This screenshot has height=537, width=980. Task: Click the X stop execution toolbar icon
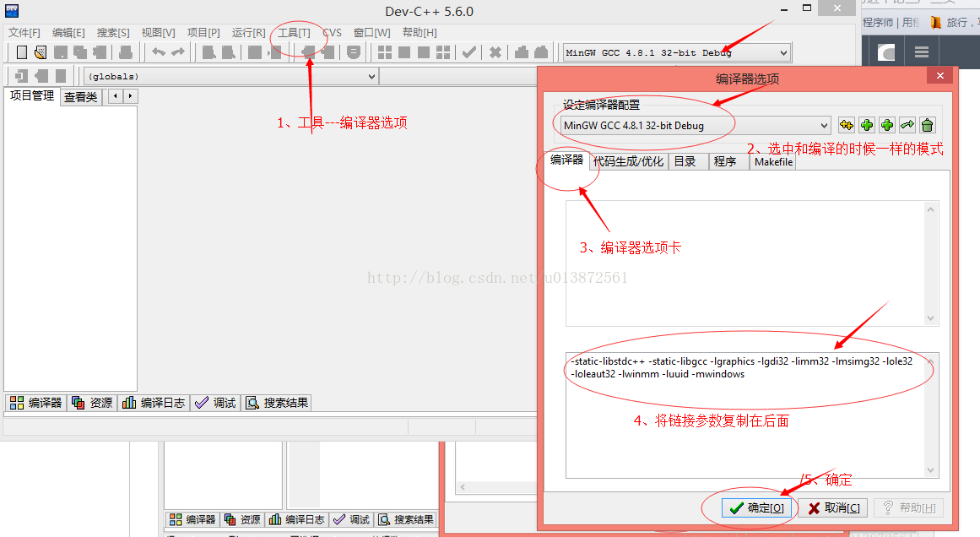495,52
